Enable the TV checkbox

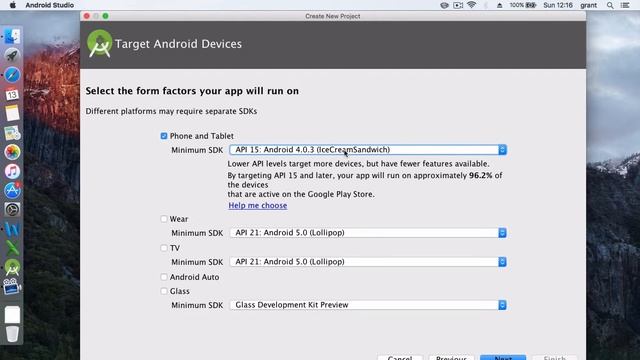164,248
